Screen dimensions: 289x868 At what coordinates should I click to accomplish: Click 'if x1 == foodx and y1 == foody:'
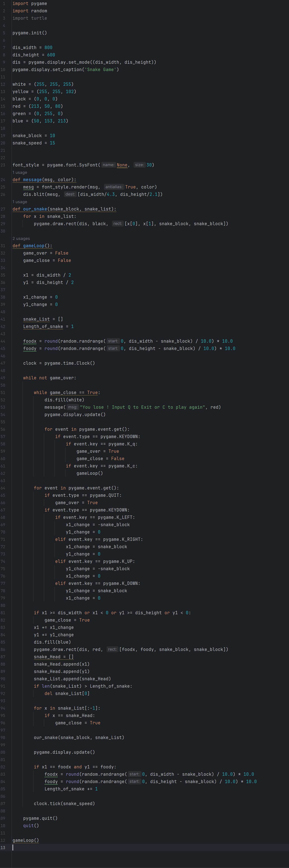click(75, 767)
